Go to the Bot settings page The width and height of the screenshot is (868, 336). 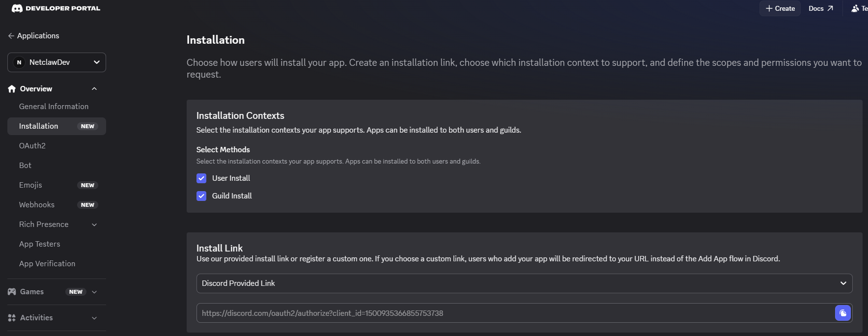point(25,166)
